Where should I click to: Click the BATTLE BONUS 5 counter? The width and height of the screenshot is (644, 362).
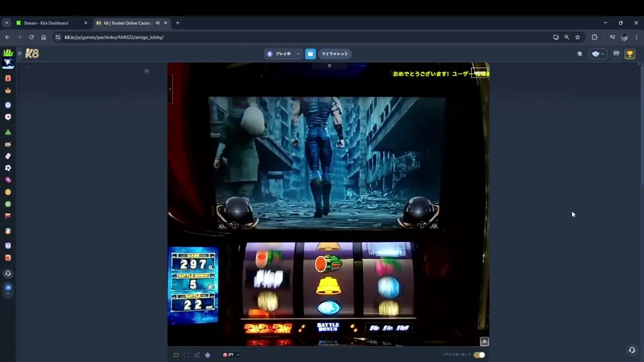click(x=193, y=283)
